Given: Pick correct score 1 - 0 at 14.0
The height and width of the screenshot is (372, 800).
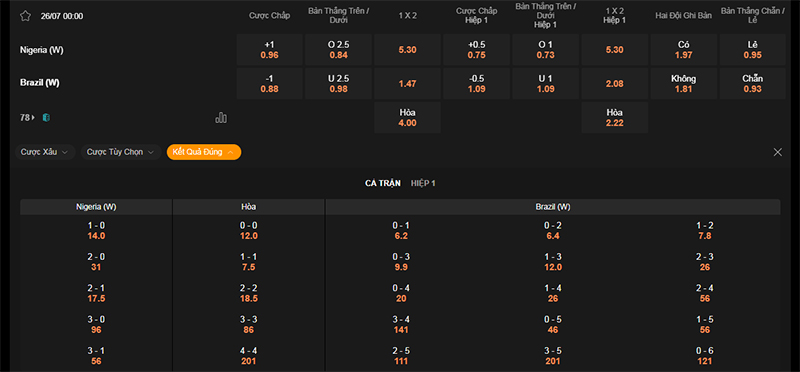Looking at the screenshot, I should [96, 231].
